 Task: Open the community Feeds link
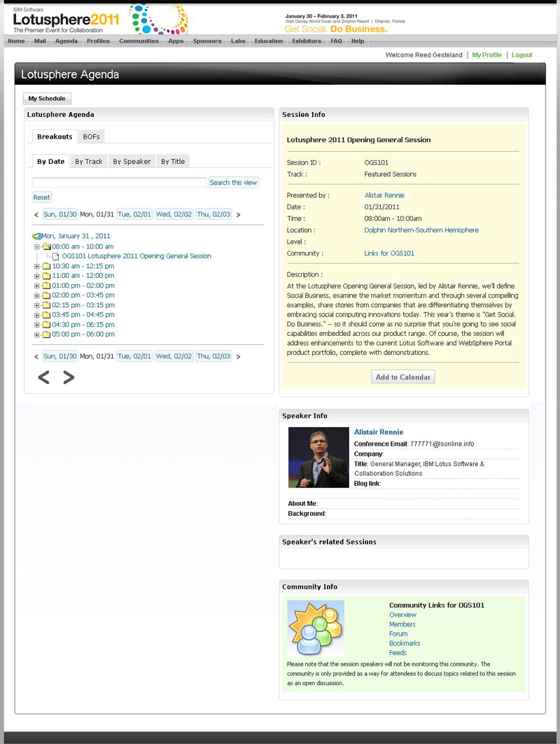coord(398,653)
